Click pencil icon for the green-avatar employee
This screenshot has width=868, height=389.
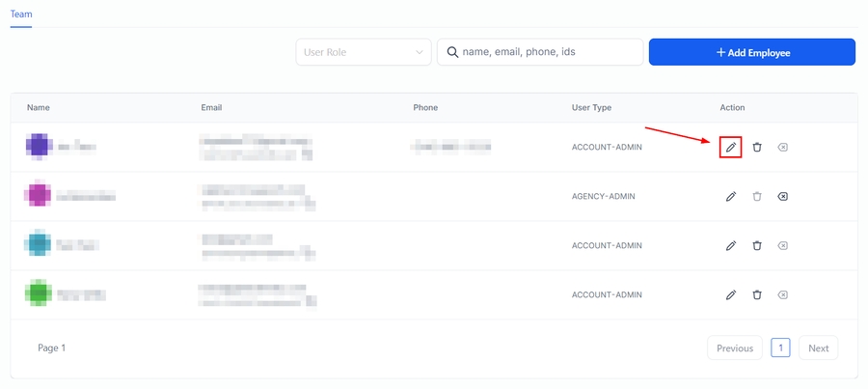point(731,295)
